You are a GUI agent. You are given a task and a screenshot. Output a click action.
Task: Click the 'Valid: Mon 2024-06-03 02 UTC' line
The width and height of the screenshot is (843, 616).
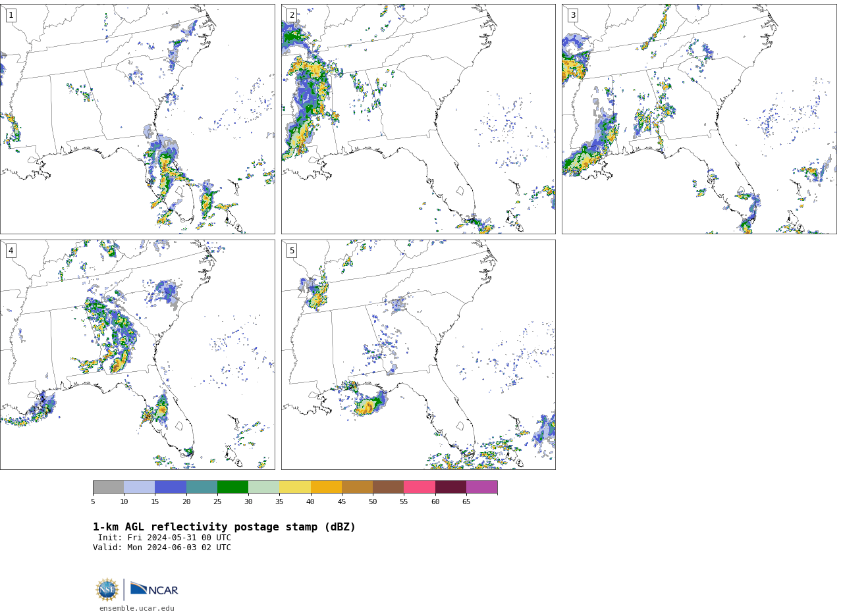[162, 548]
